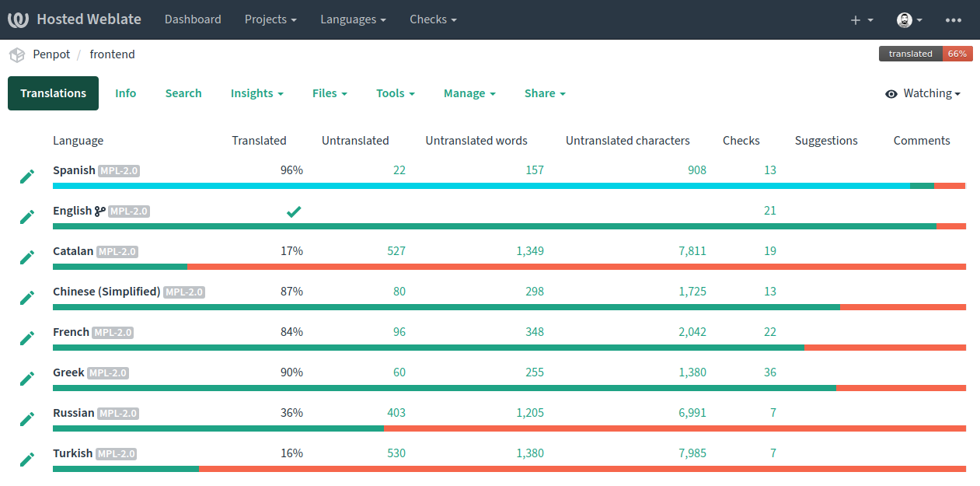Click the French translation progress bar
980x486 pixels.
(509, 348)
